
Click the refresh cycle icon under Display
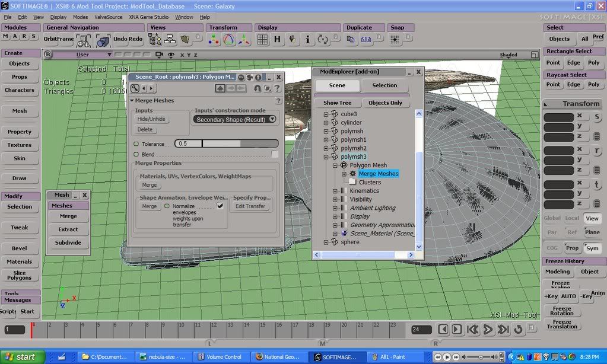tap(322, 40)
